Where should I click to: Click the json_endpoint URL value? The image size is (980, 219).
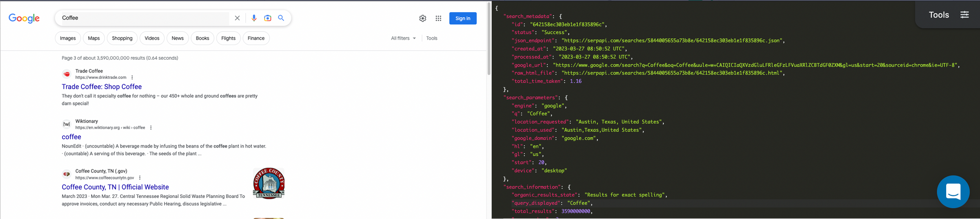(672, 41)
